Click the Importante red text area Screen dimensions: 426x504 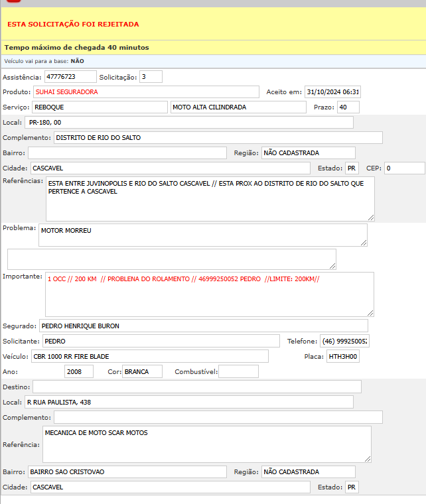point(209,294)
